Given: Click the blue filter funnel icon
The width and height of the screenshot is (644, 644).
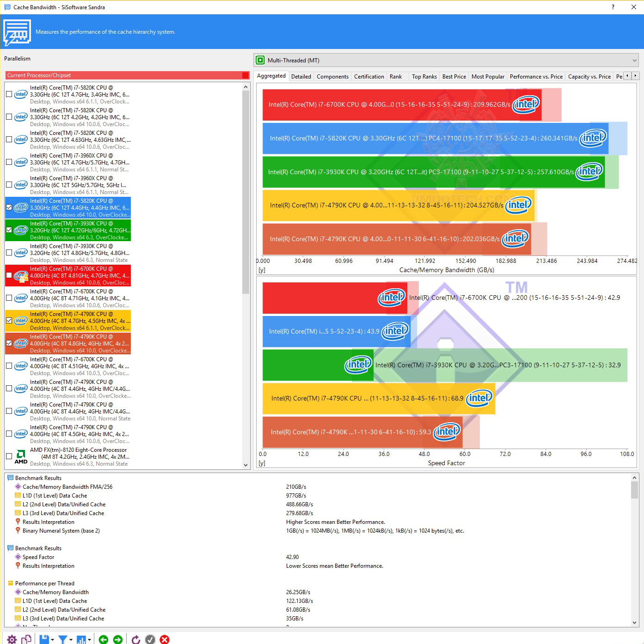Looking at the screenshot, I should (63, 639).
